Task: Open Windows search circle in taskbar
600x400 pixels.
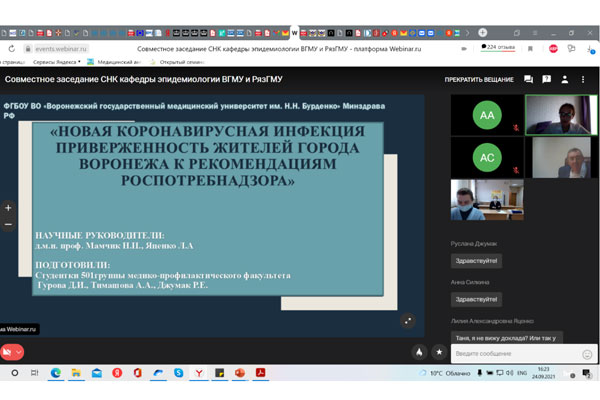Action: [x=15, y=373]
